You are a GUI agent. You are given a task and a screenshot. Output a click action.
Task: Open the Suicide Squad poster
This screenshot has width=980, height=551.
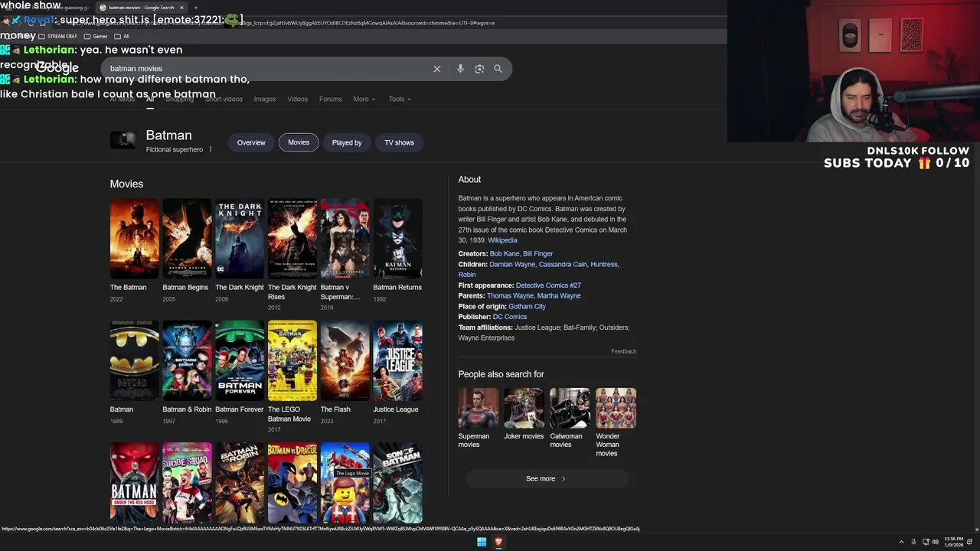point(187,482)
